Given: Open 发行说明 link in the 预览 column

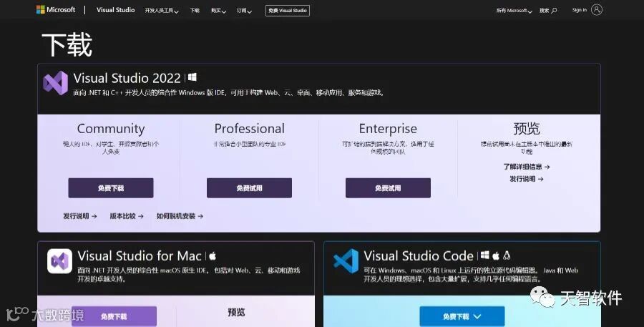Looking at the screenshot, I should click(x=527, y=179).
